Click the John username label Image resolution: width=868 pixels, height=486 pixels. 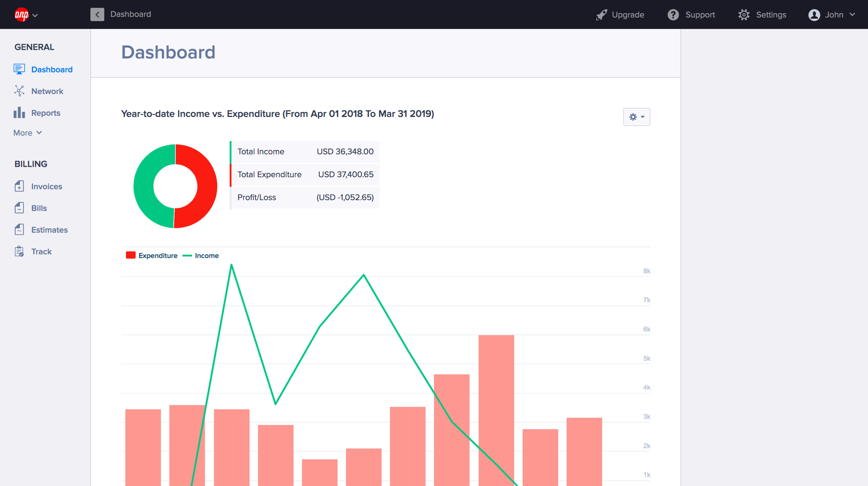(834, 15)
